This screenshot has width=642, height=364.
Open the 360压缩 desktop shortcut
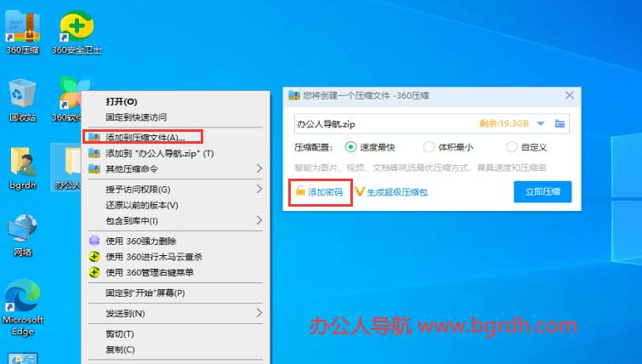(x=22, y=32)
